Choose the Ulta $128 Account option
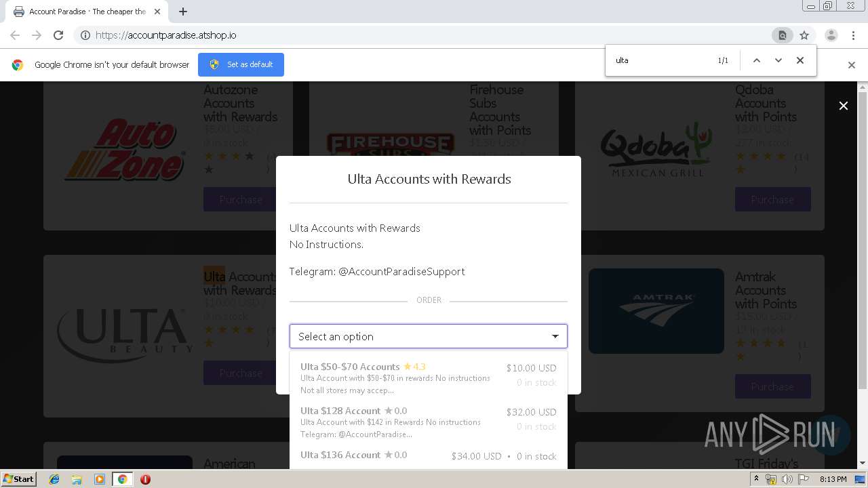 click(x=429, y=422)
